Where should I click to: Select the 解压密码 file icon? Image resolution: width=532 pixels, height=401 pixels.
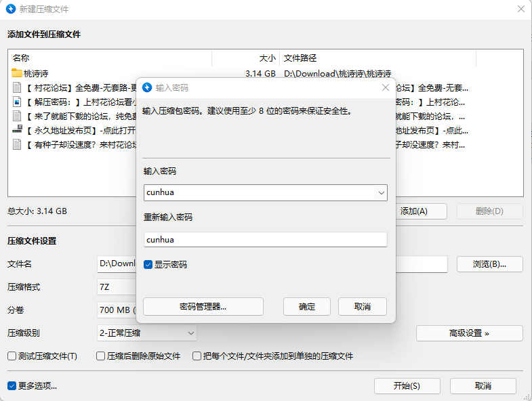pyautogui.click(x=18, y=102)
